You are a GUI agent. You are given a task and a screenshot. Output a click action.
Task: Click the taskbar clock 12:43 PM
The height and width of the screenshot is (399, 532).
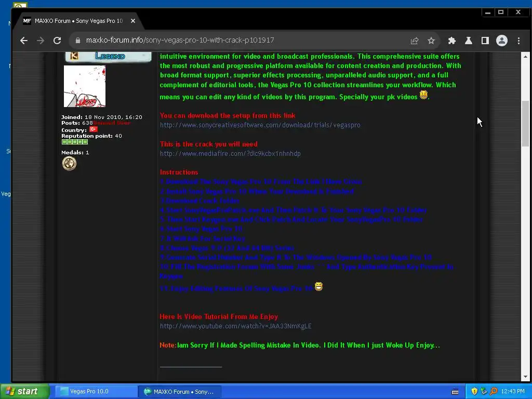[513, 391]
